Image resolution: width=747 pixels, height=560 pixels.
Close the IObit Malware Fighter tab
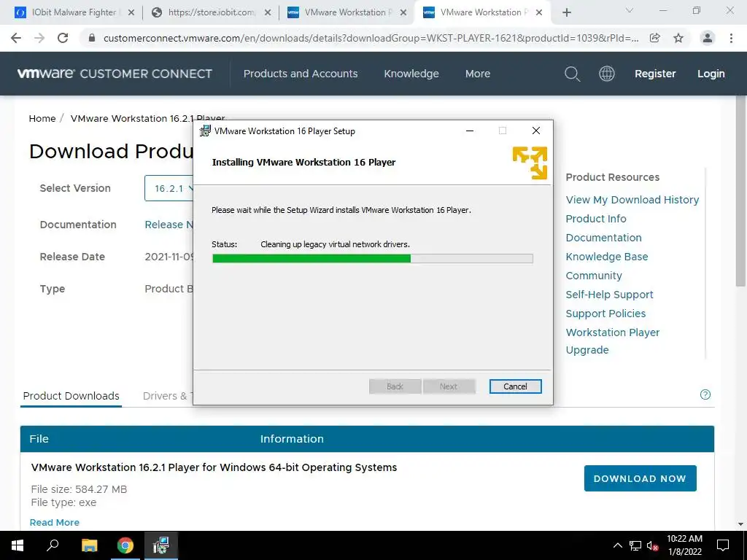click(x=131, y=12)
